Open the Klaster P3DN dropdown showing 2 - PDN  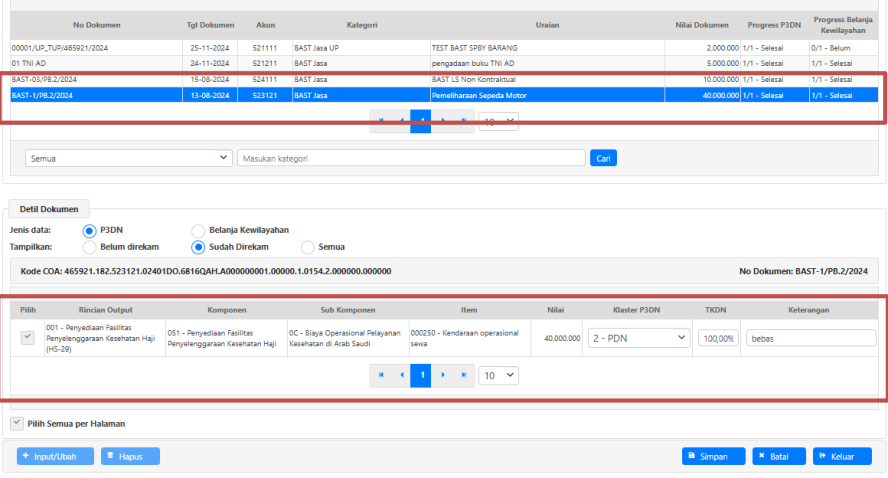coord(638,338)
